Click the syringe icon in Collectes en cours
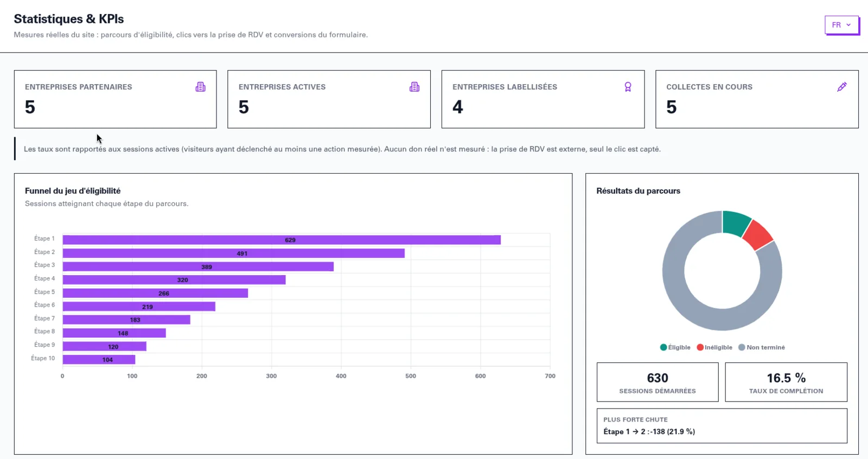Screen dimensions: 868x459 [x=842, y=87]
